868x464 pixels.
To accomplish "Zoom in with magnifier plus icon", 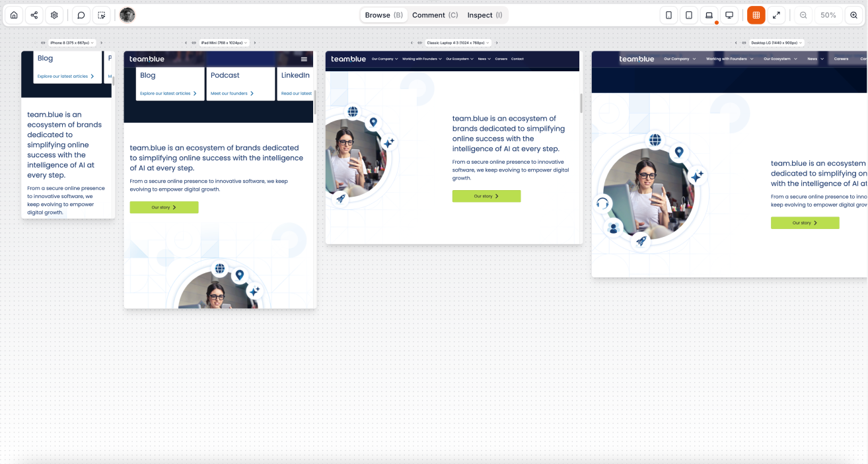I will 853,15.
